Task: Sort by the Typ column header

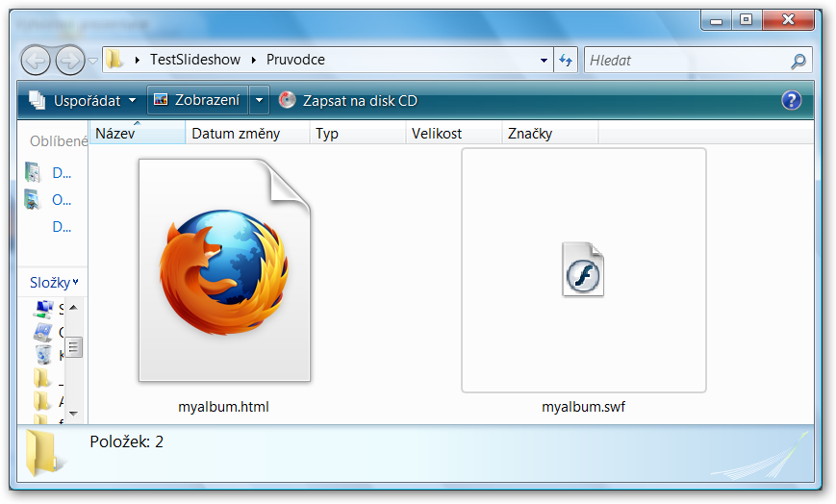Action: (x=357, y=133)
